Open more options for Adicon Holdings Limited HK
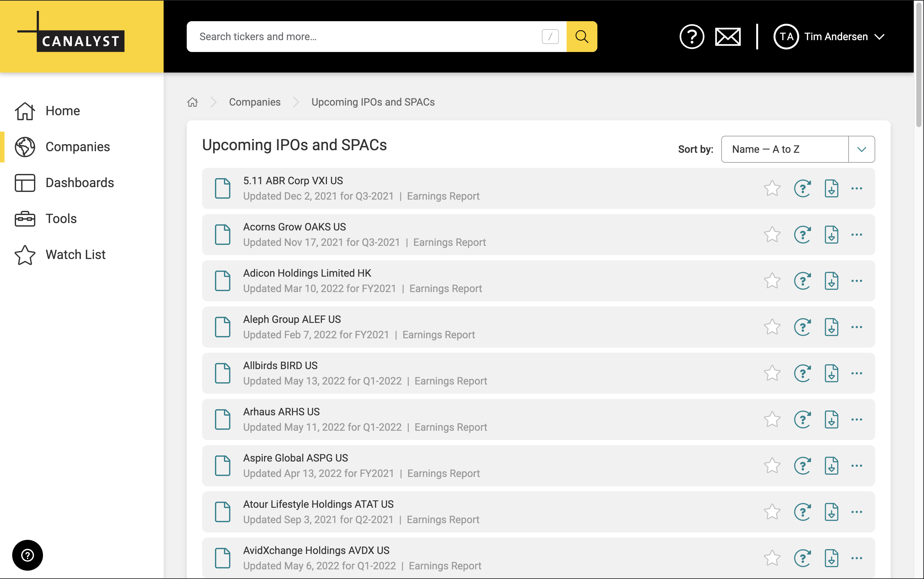This screenshot has height=579, width=924. (856, 281)
